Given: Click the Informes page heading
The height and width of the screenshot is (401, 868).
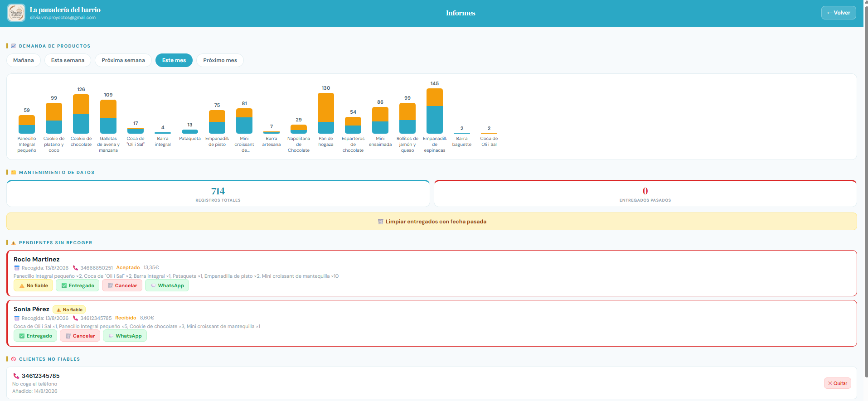Looking at the screenshot, I should coord(461,13).
